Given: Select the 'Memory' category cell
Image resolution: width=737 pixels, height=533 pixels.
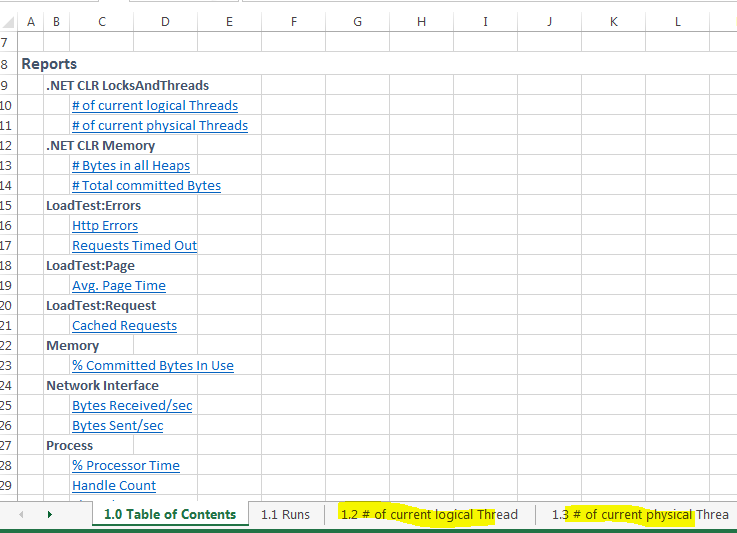Looking at the screenshot, I should 72,345.
